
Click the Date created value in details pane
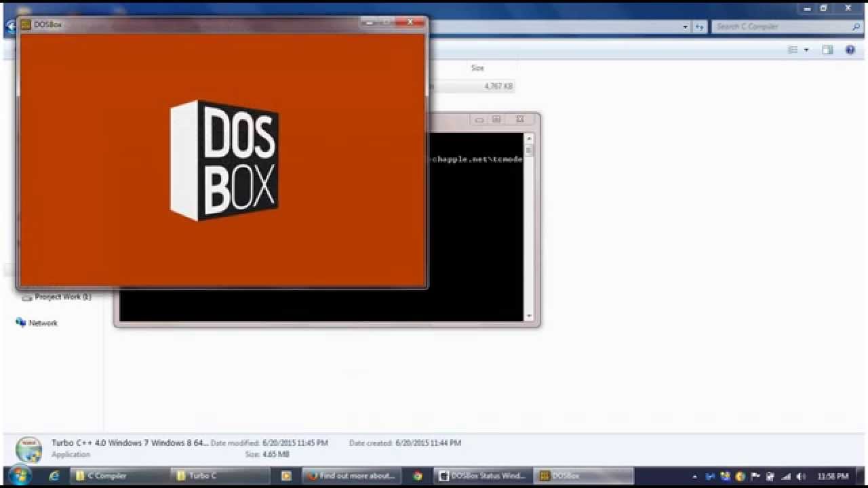[429, 443]
